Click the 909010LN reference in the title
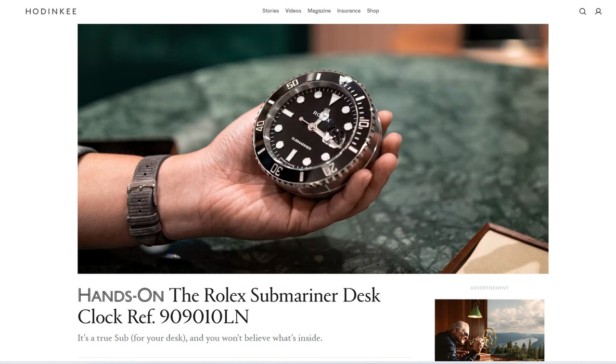Image resolution: width=616 pixels, height=364 pixels. click(204, 317)
